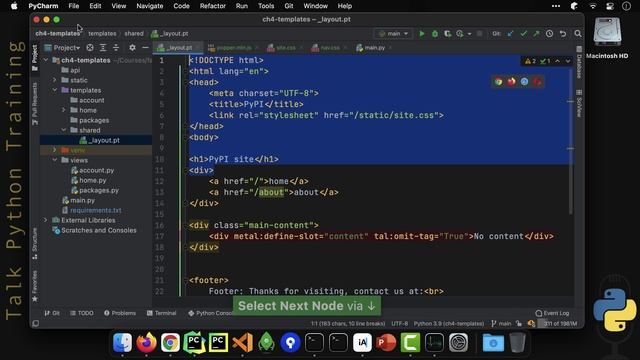Open the SciView side tool window

pos(579,104)
